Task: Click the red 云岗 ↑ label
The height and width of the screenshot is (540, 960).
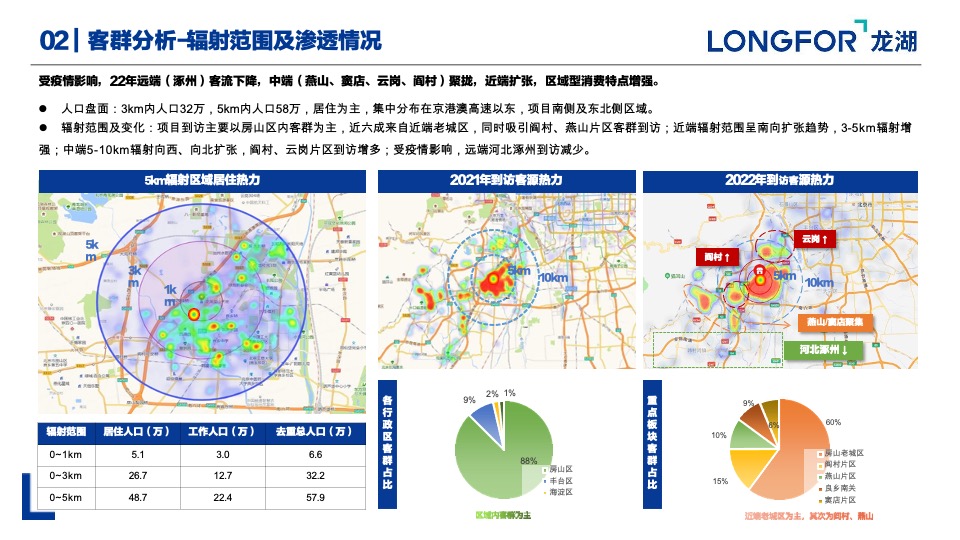Action: point(814,239)
